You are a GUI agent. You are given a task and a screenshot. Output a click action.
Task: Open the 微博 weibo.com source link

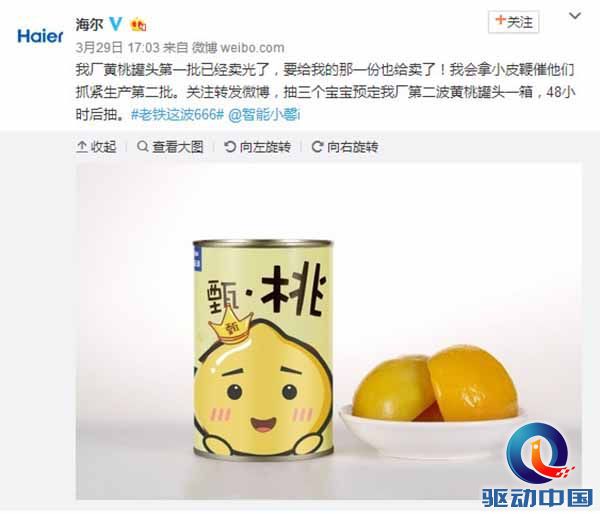(238, 47)
